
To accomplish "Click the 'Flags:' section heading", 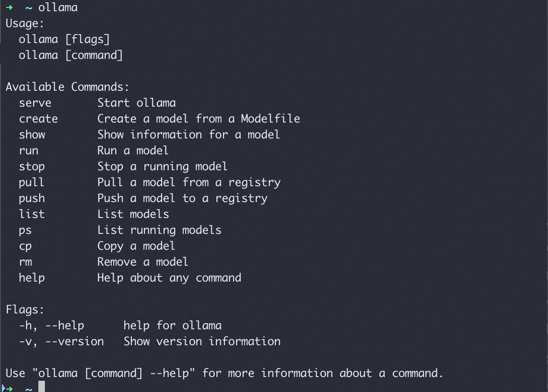I will tap(25, 310).
